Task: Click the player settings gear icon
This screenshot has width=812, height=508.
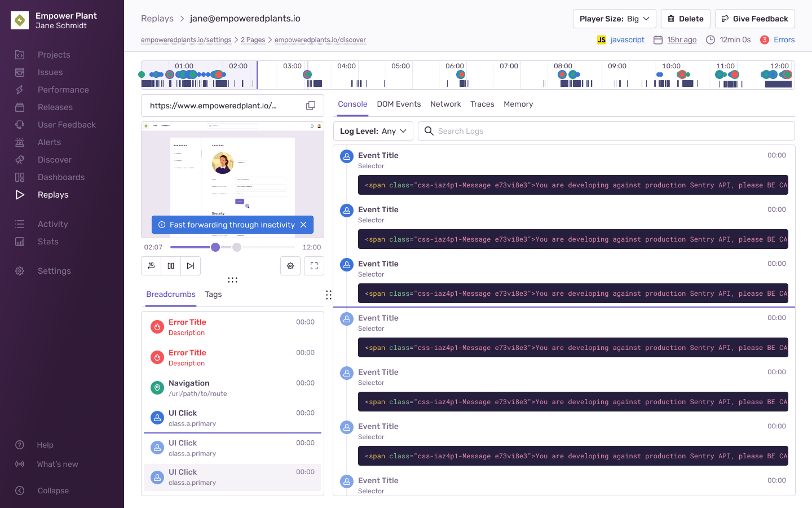Action: pos(290,266)
